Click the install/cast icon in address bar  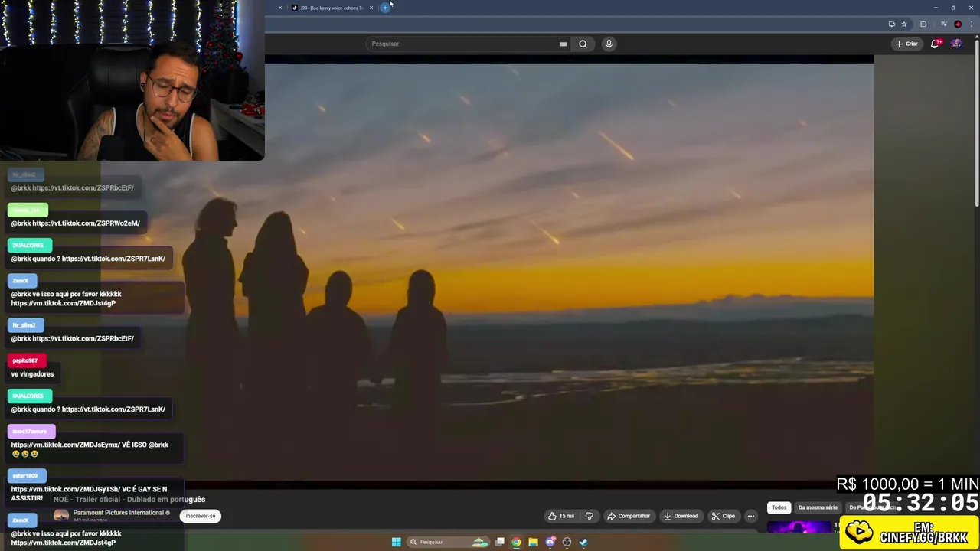891,24
